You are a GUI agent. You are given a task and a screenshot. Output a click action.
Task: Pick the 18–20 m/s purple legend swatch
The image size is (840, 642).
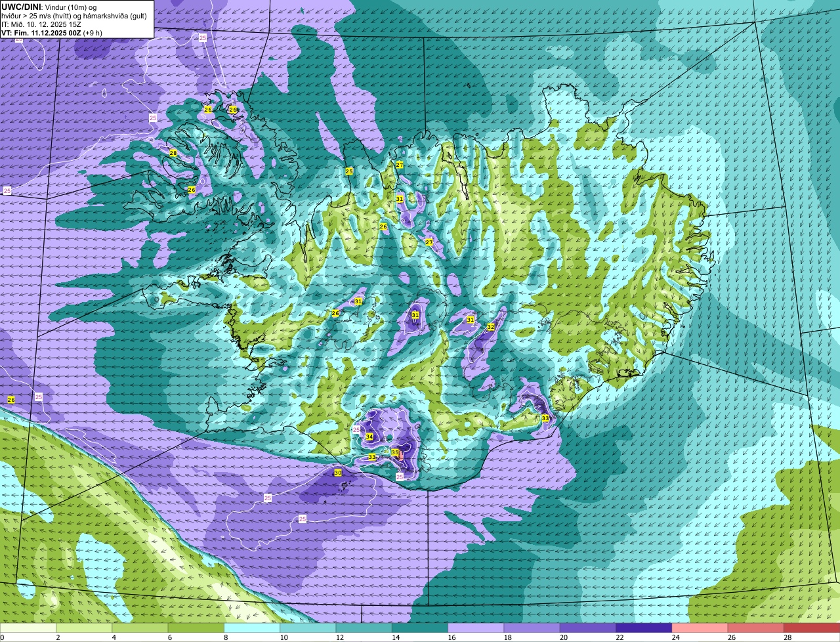[x=532, y=628]
